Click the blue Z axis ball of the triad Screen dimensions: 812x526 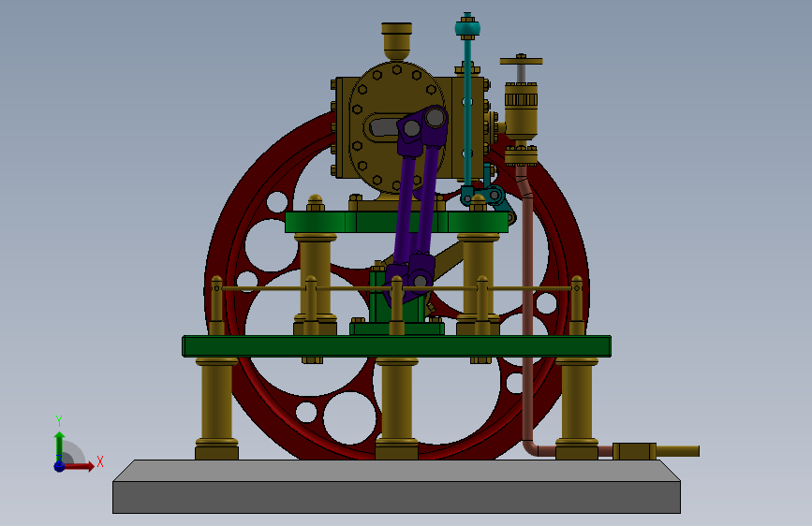tap(60, 466)
